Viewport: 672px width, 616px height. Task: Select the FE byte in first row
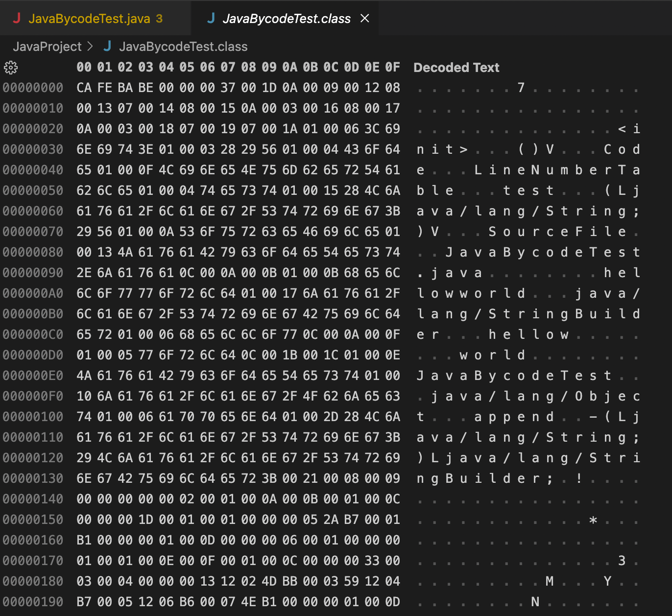point(104,88)
